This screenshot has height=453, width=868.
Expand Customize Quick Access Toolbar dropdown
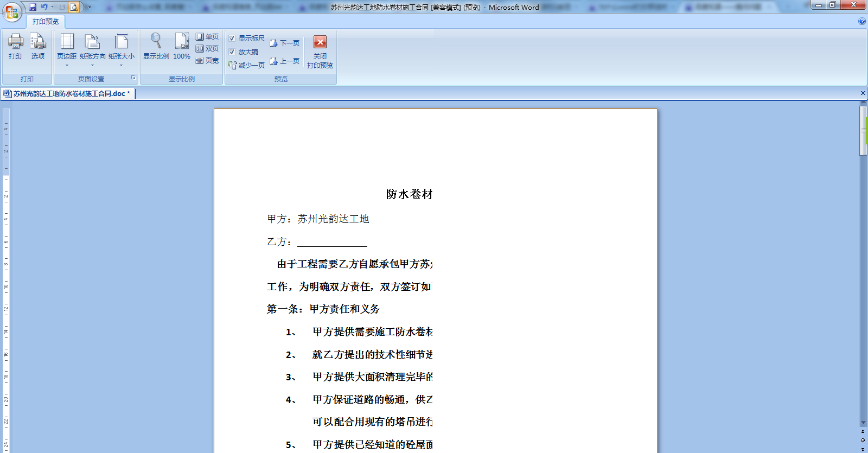[x=90, y=7]
